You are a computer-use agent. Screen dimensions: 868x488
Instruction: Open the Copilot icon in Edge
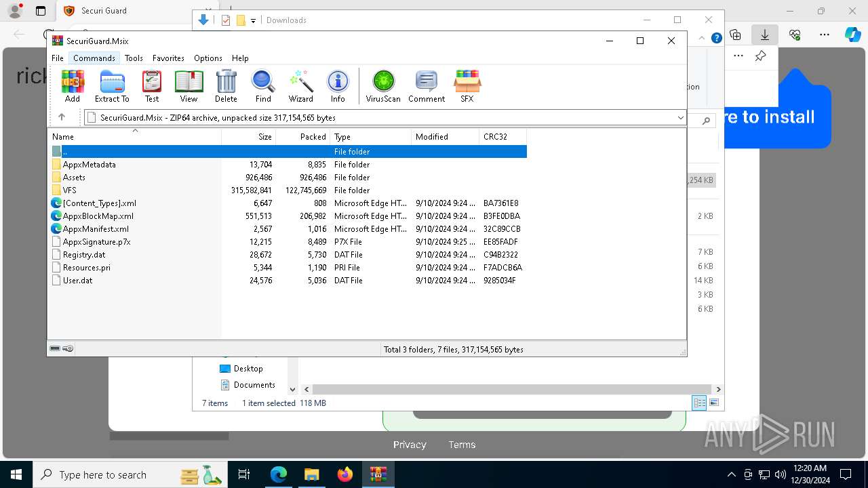853,35
